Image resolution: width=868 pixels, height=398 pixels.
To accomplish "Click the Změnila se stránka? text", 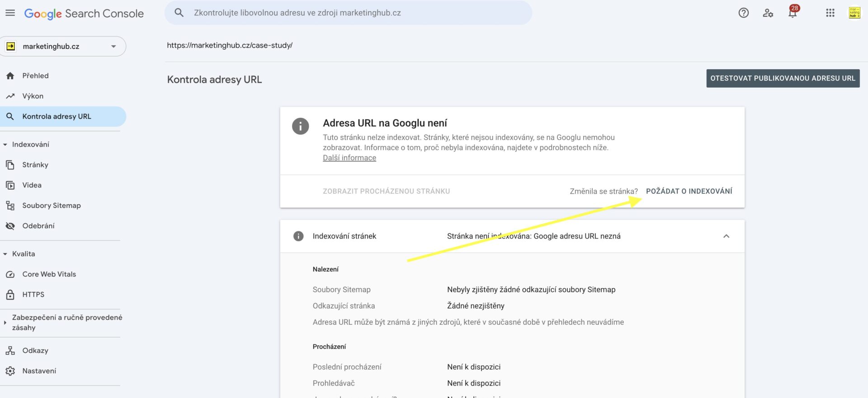I will 604,191.
